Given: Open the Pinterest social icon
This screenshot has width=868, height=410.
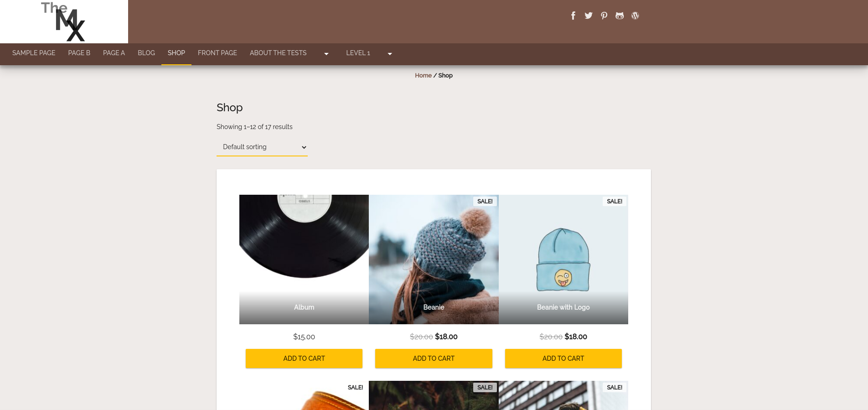Looking at the screenshot, I should [604, 16].
